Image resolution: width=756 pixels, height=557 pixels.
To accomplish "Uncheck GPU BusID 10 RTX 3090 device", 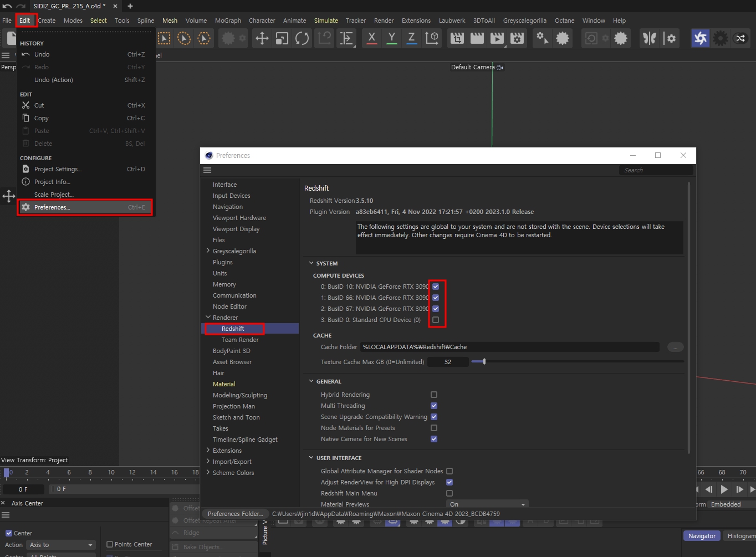I will (436, 287).
